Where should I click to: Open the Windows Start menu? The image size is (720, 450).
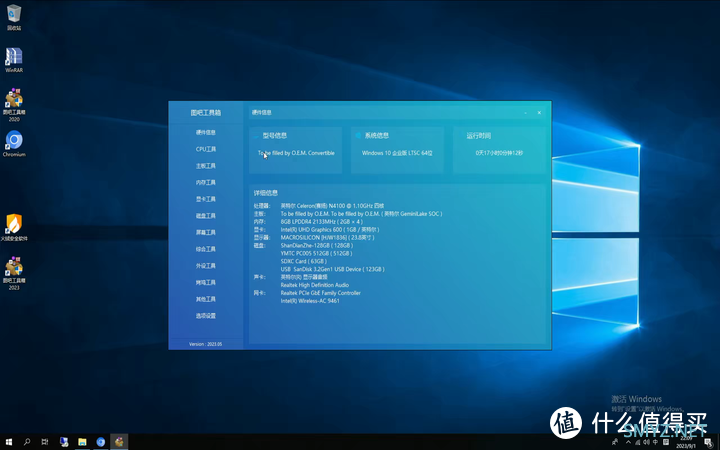[9, 442]
